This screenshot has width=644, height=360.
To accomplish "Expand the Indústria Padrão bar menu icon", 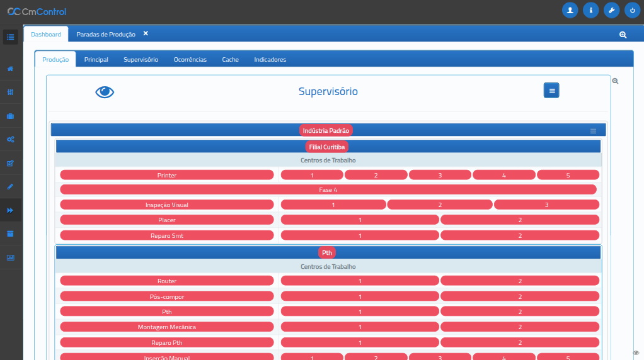I will click(593, 131).
